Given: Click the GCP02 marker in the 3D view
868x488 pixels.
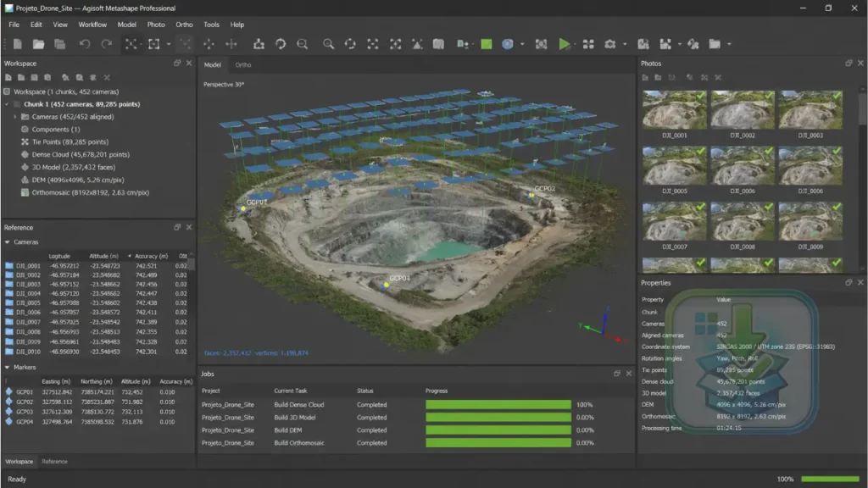Looking at the screenshot, I should [x=531, y=195].
